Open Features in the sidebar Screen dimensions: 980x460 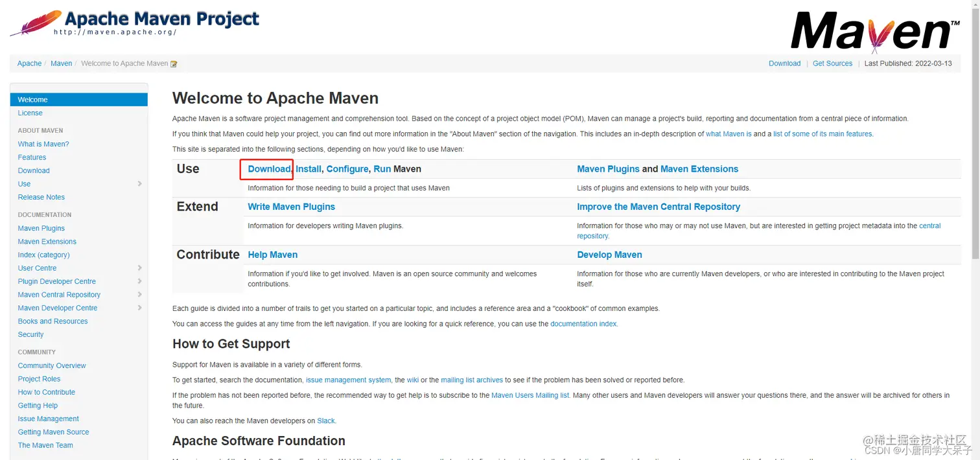click(x=32, y=157)
